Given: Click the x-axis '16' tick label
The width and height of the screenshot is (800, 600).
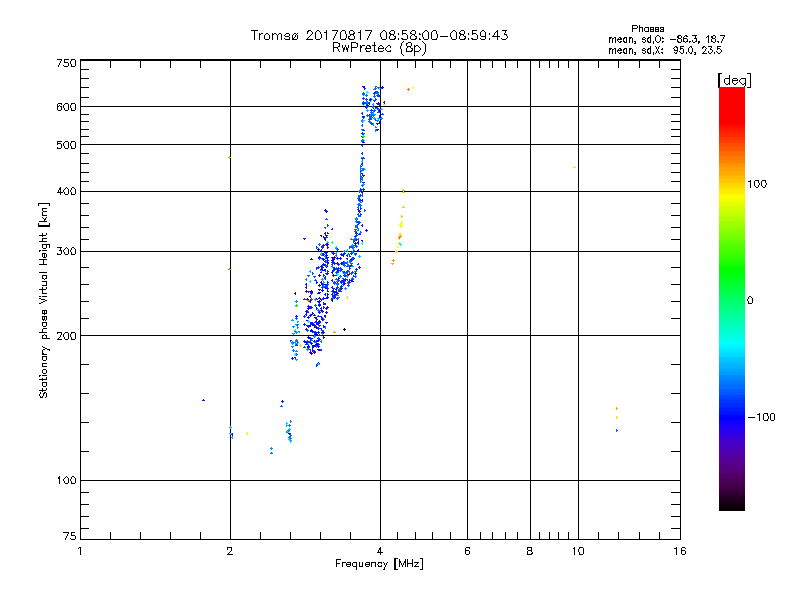Looking at the screenshot, I should 680,551.
